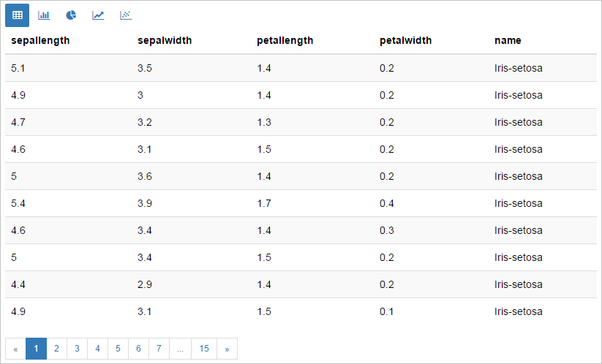The image size is (602, 364).
Task: Switch to line chart view
Action: (98, 15)
